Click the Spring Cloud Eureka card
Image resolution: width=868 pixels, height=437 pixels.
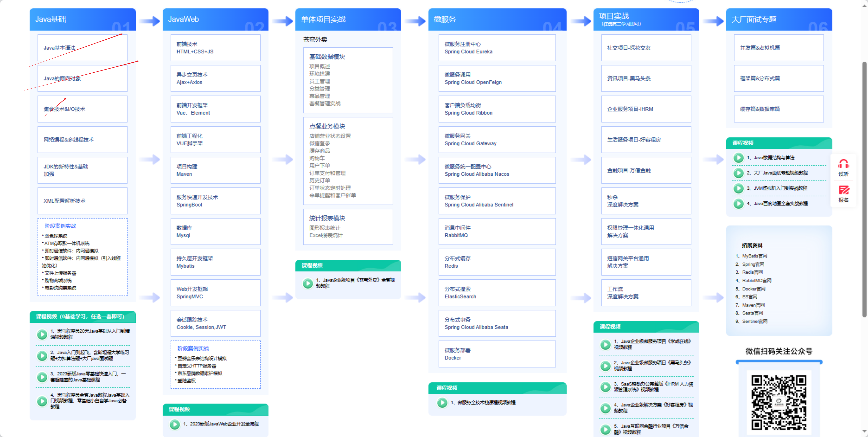[497, 48]
